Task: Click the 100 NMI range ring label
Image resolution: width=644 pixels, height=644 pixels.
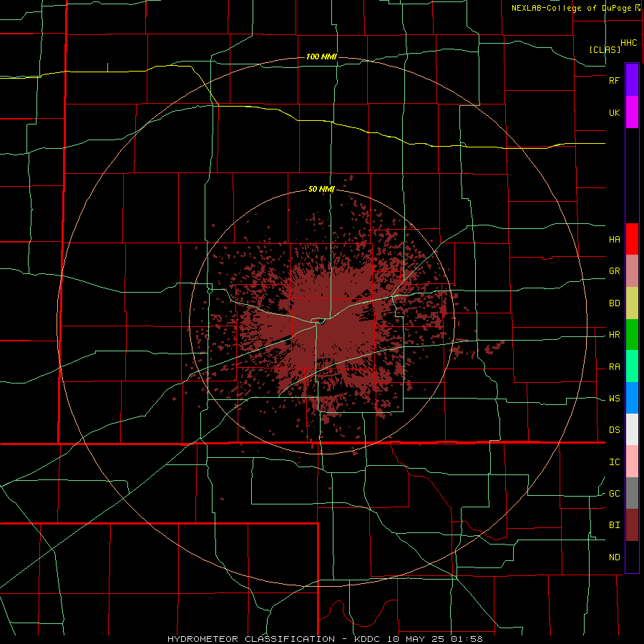Action: (321, 57)
